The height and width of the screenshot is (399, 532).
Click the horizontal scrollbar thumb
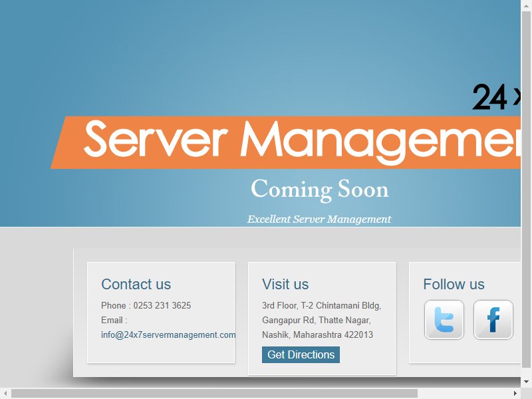tap(214, 393)
